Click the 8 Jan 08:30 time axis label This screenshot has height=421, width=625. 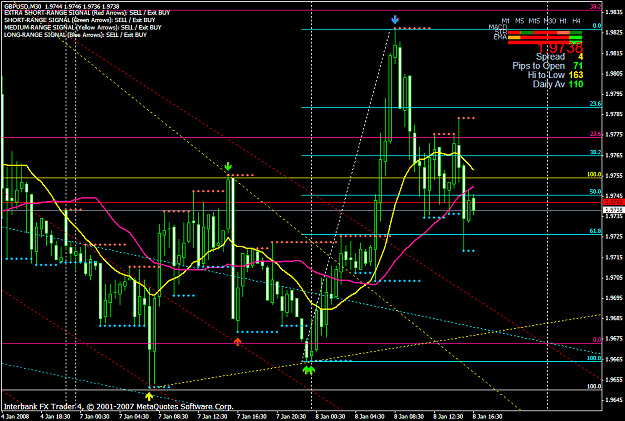point(409,417)
